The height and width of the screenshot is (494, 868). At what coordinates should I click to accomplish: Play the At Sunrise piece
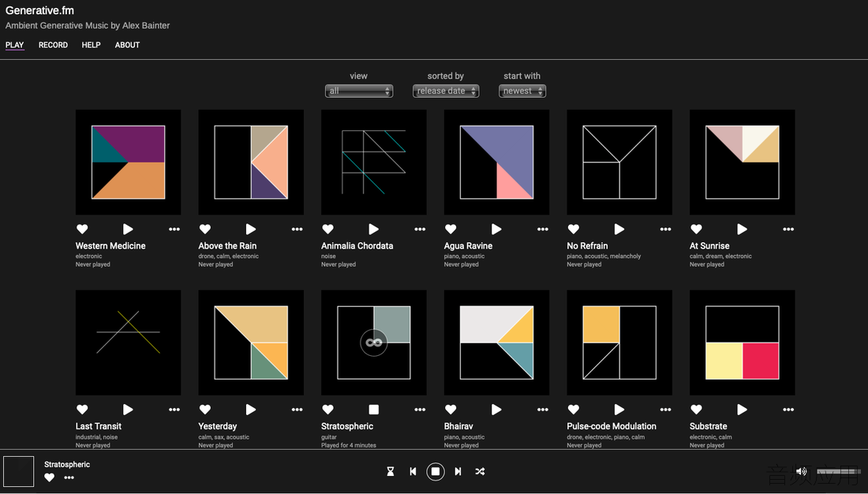pyautogui.click(x=743, y=230)
